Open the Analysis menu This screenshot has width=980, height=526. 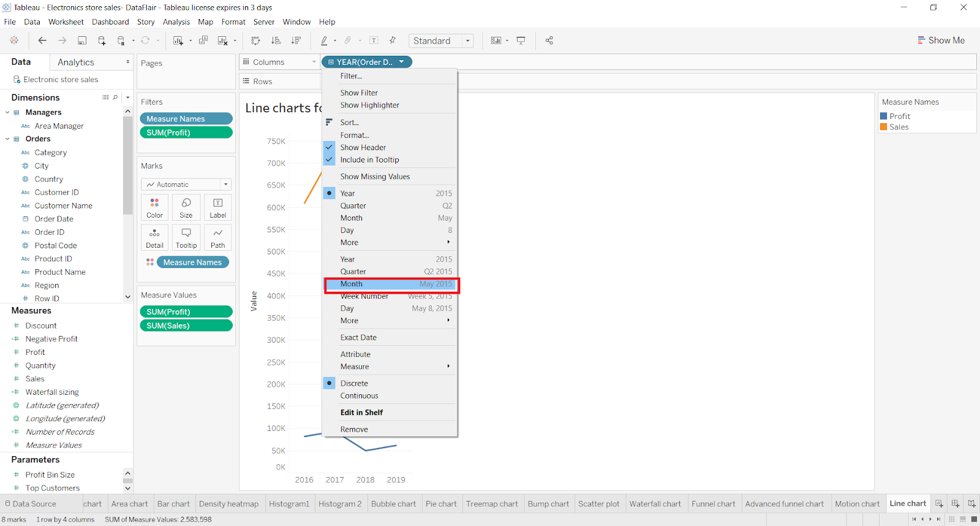176,21
